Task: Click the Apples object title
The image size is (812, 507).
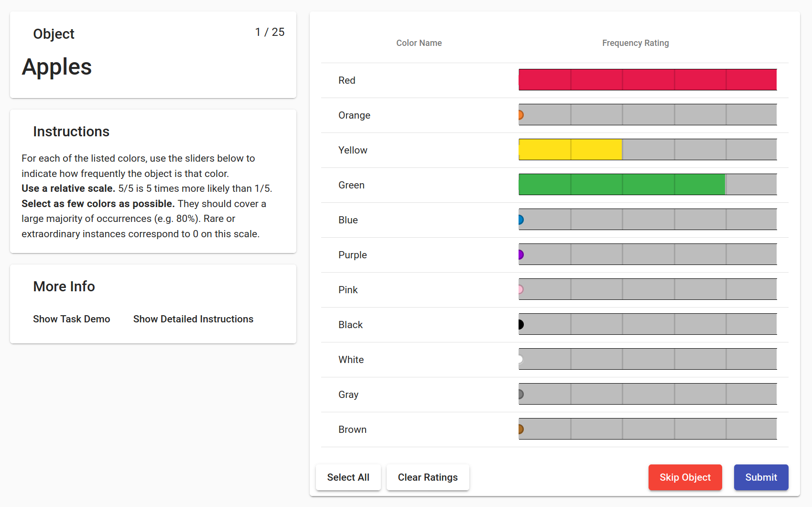Action: pyautogui.click(x=57, y=67)
